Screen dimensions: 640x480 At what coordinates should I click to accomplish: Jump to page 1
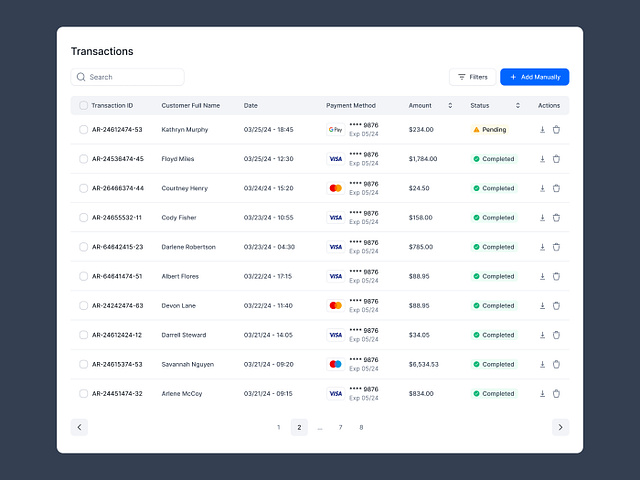(278, 427)
